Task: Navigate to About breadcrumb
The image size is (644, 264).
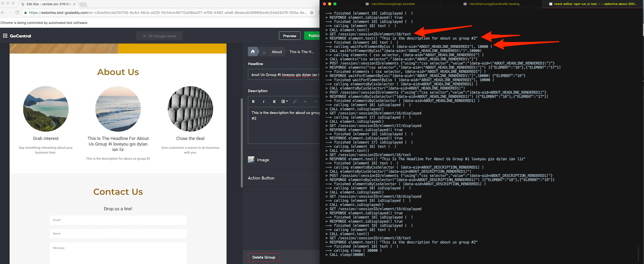Action: (x=277, y=52)
